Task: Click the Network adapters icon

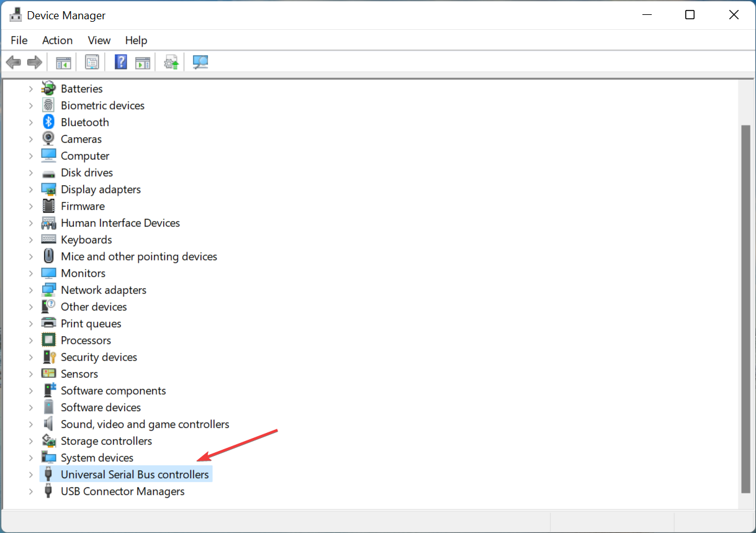Action: (x=48, y=290)
